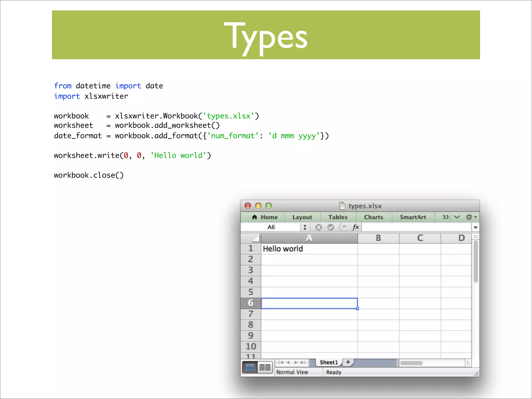
Task: Select row 1 header
Action: (251, 249)
